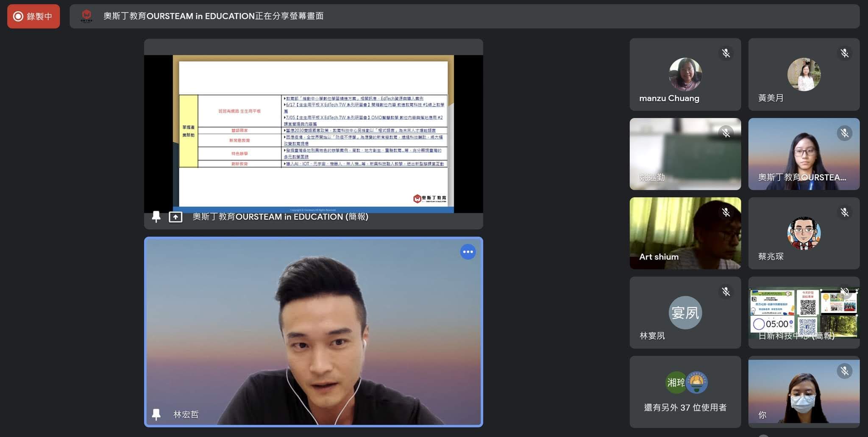This screenshot has height=437, width=868.
Task: Open the three-dot menu on 林宏哲's video
Action: pos(468,252)
